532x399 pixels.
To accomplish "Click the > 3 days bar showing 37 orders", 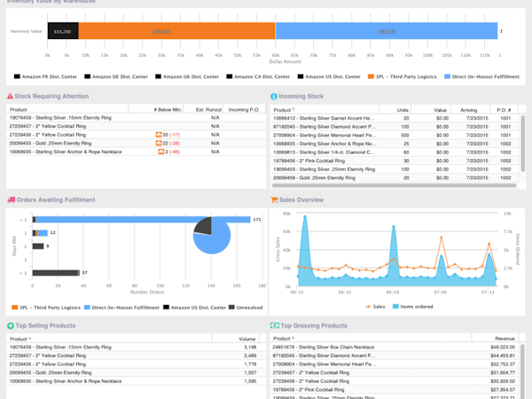I will [x=56, y=273].
